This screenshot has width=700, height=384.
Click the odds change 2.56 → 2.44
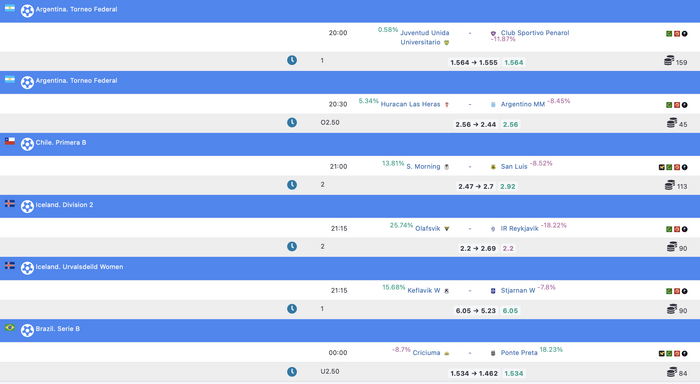(x=475, y=125)
